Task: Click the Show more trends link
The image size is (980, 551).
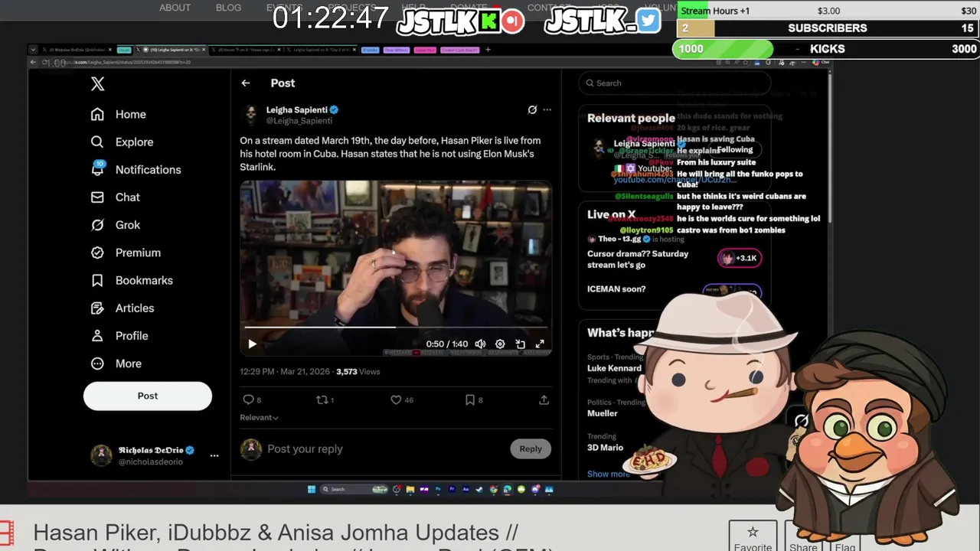Action: click(x=609, y=474)
